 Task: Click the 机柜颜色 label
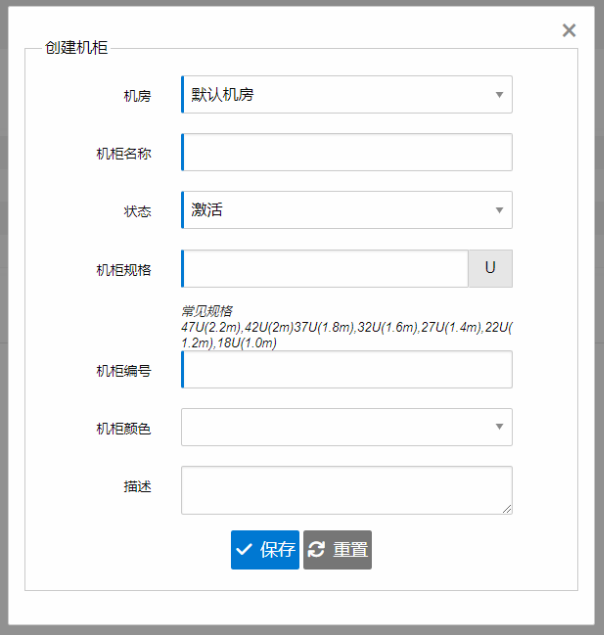click(124, 428)
